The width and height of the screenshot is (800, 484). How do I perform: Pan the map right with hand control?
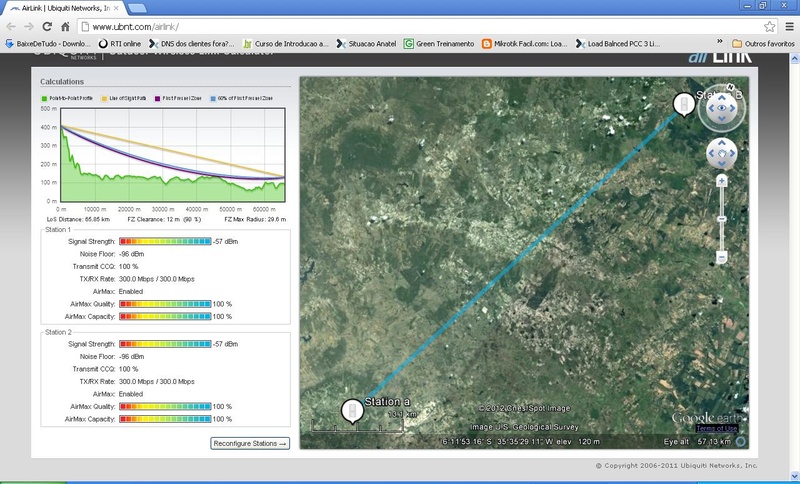[732, 154]
